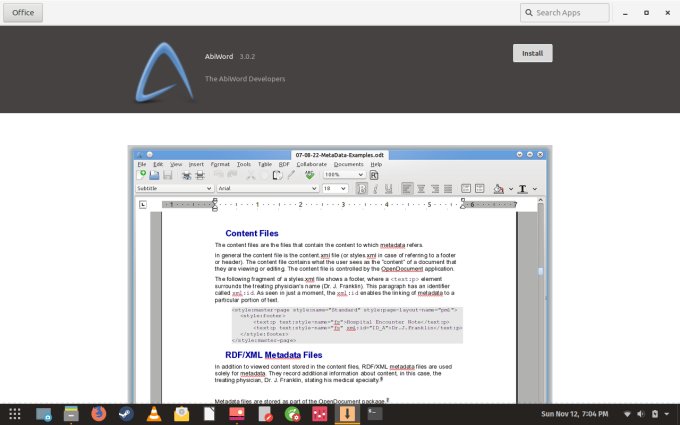Launch the screenshot tool from the taskbar
This screenshot has width=680, height=425.
click(x=43, y=414)
